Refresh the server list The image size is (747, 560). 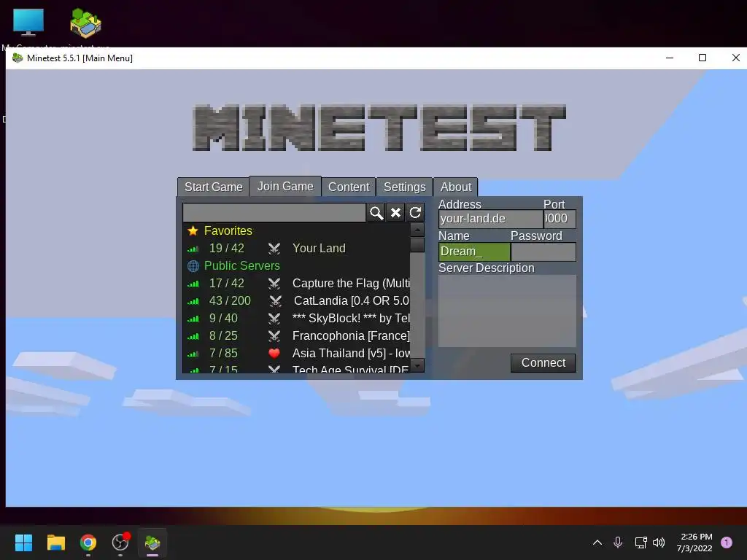pyautogui.click(x=415, y=212)
